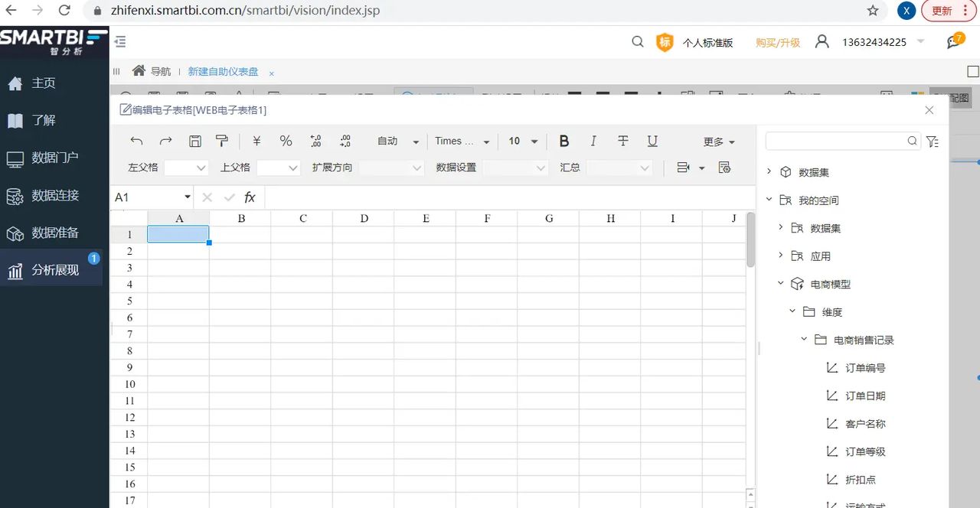Click the 购买/升级 link

(778, 42)
